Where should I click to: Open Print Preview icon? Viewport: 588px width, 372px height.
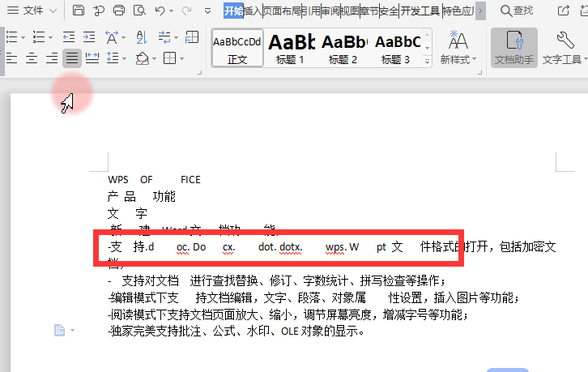(x=139, y=11)
